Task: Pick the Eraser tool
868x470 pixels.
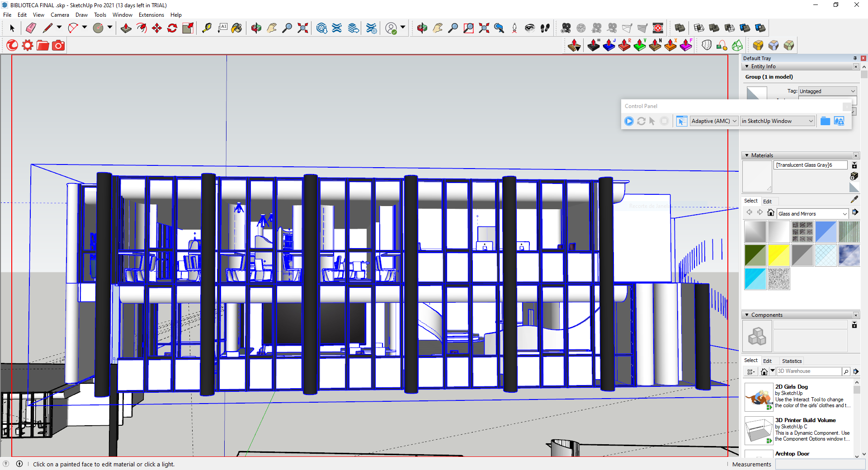Action: (x=31, y=28)
